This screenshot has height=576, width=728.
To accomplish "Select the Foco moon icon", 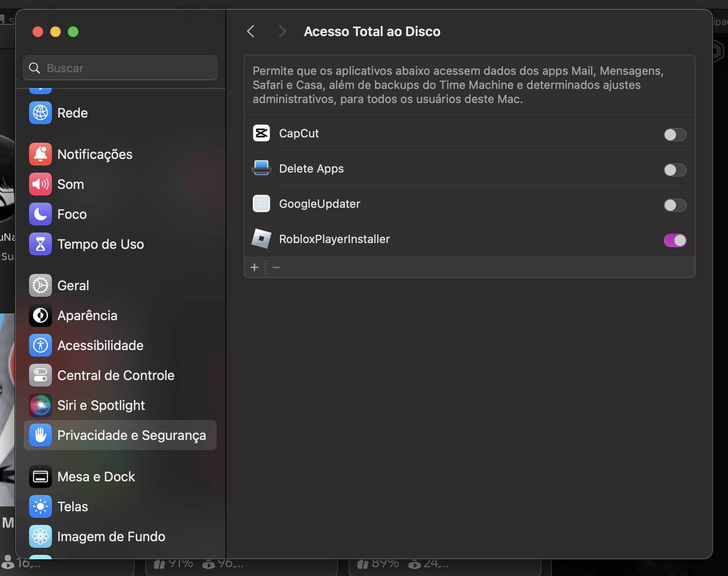I will [x=40, y=214].
